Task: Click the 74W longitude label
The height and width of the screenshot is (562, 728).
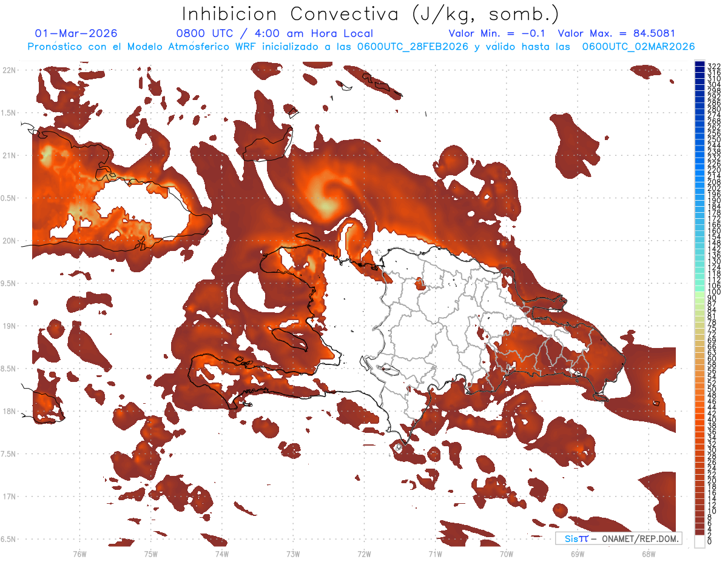Action: pos(221,554)
